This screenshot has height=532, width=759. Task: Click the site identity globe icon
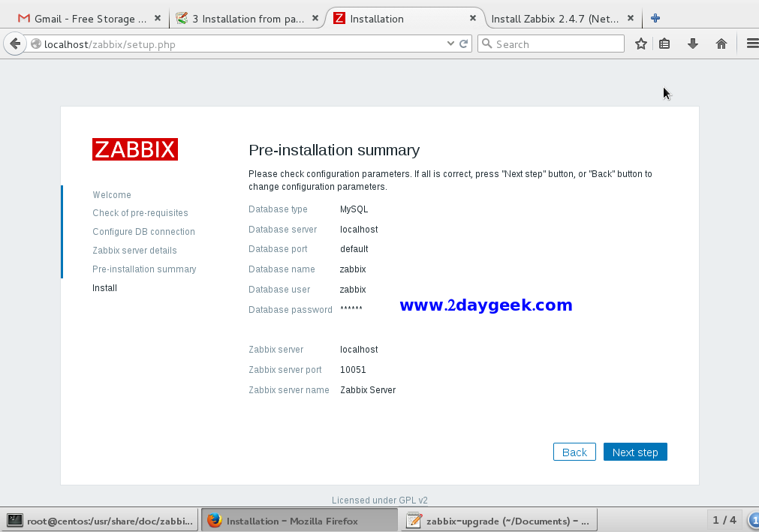click(36, 44)
